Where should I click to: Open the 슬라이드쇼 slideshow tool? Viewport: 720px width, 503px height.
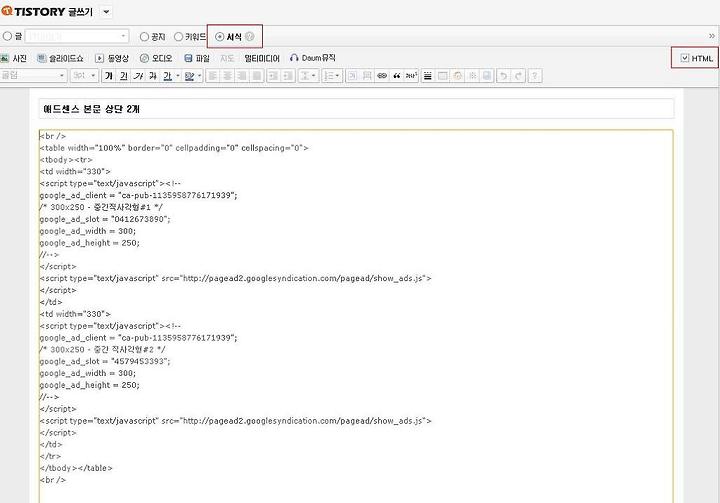coord(60,58)
